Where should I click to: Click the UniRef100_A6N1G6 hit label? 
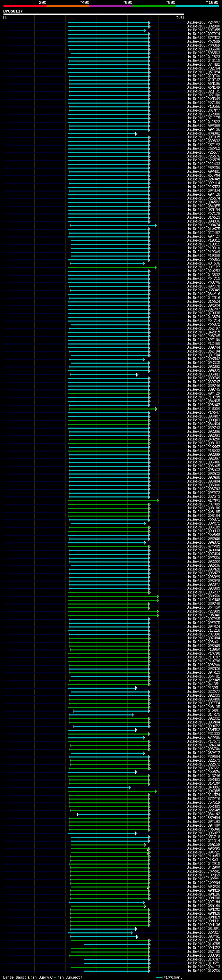203,84
